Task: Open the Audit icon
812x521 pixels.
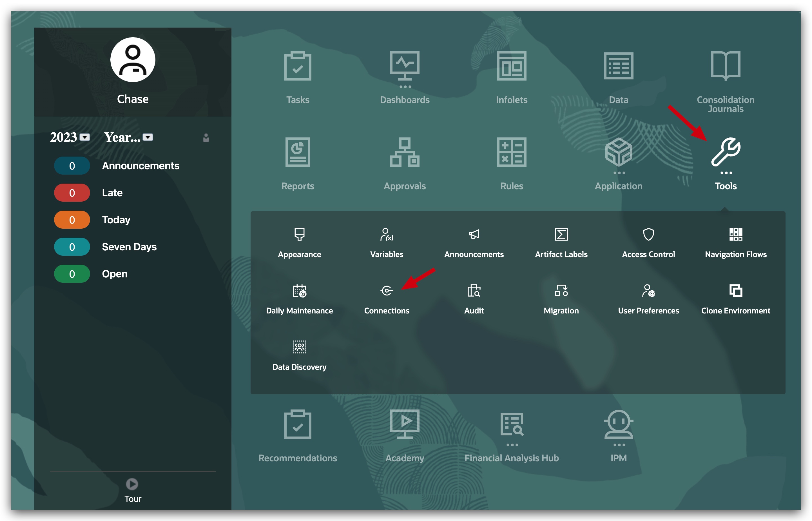Action: click(x=474, y=291)
